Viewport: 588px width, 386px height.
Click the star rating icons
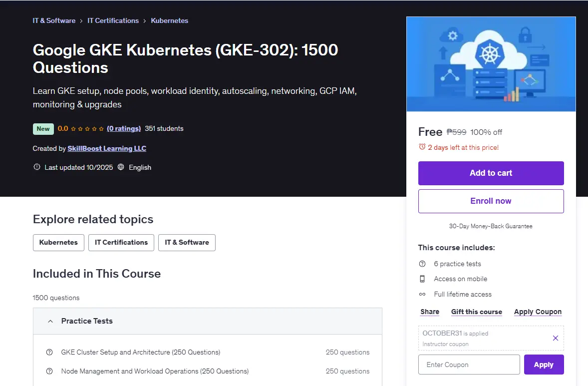(87, 129)
